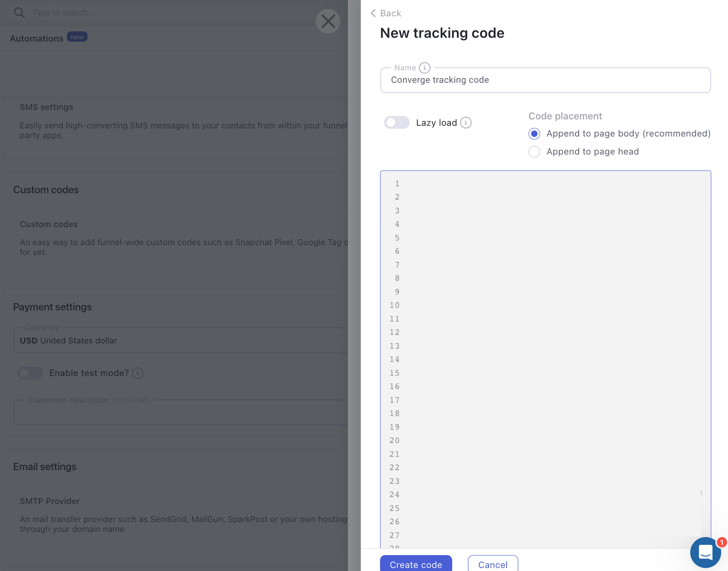728x571 pixels.
Task: Click the Create code button
Action: click(415, 564)
